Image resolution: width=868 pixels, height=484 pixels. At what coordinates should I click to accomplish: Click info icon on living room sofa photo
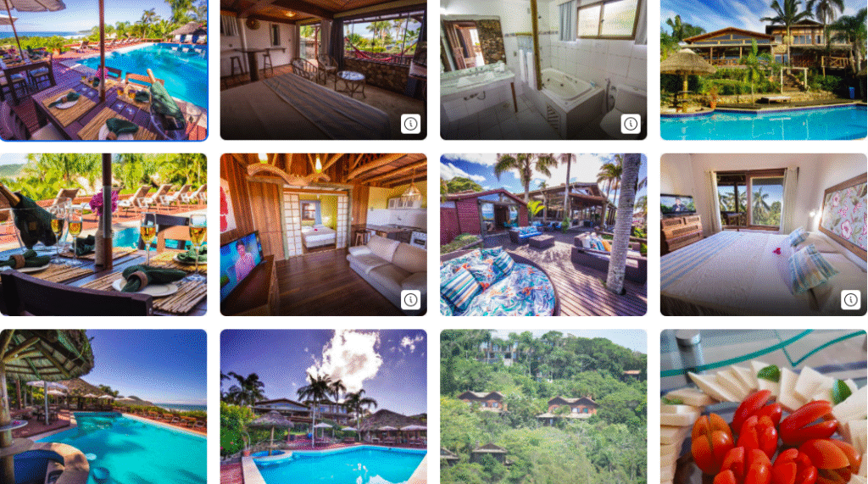[410, 299]
